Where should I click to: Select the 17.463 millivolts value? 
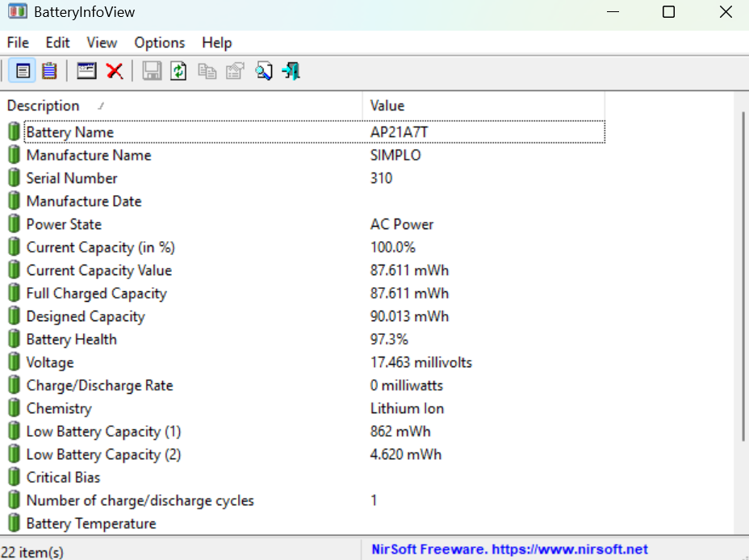[x=421, y=361]
